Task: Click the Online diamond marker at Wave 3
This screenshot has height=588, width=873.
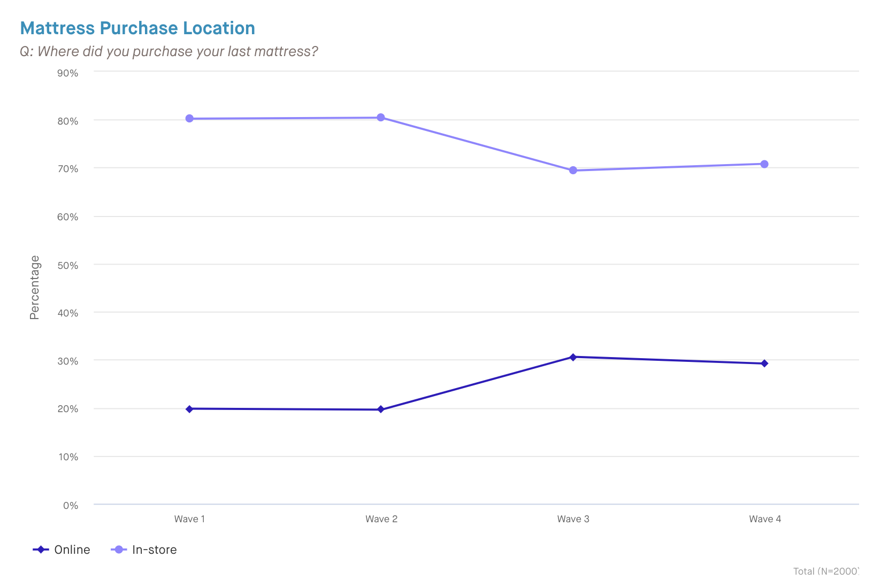Action: coord(573,357)
